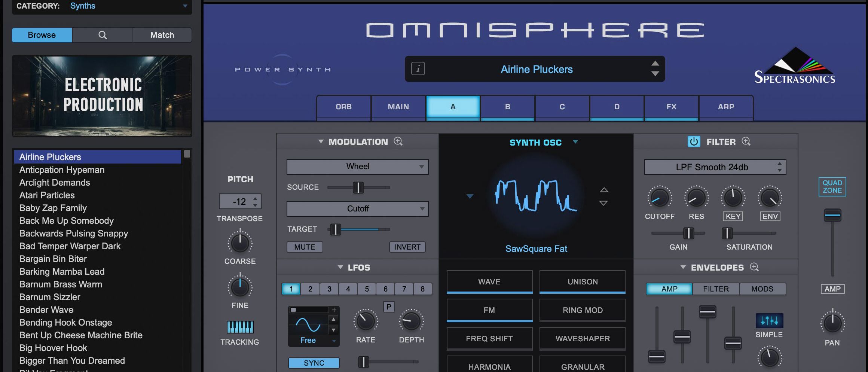Open the patch search magnifier
The height and width of the screenshot is (372, 868).
[x=102, y=35]
